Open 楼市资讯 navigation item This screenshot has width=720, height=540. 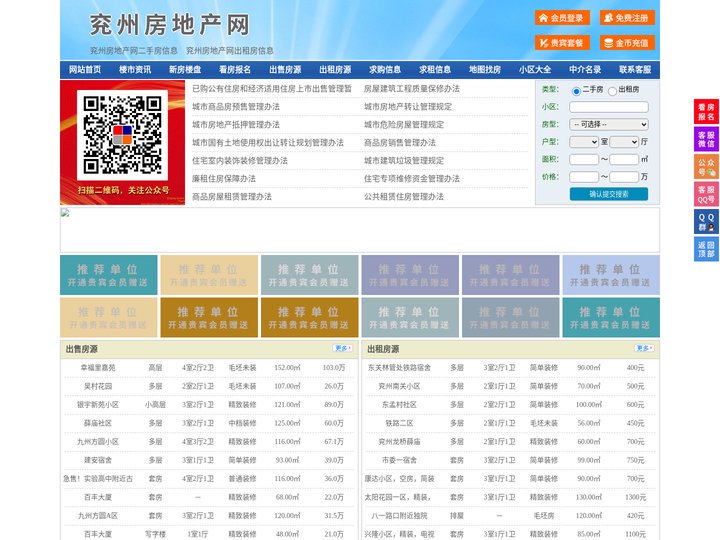[135, 70]
